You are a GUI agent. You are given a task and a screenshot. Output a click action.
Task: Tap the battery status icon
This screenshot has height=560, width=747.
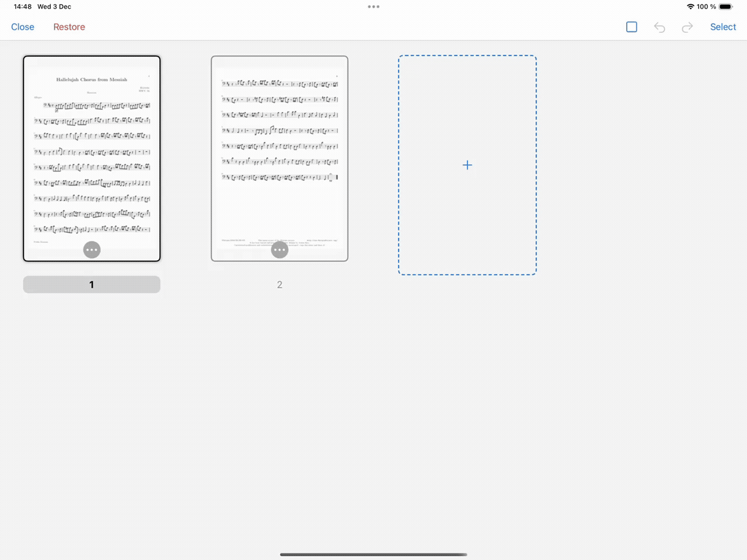[726, 7]
